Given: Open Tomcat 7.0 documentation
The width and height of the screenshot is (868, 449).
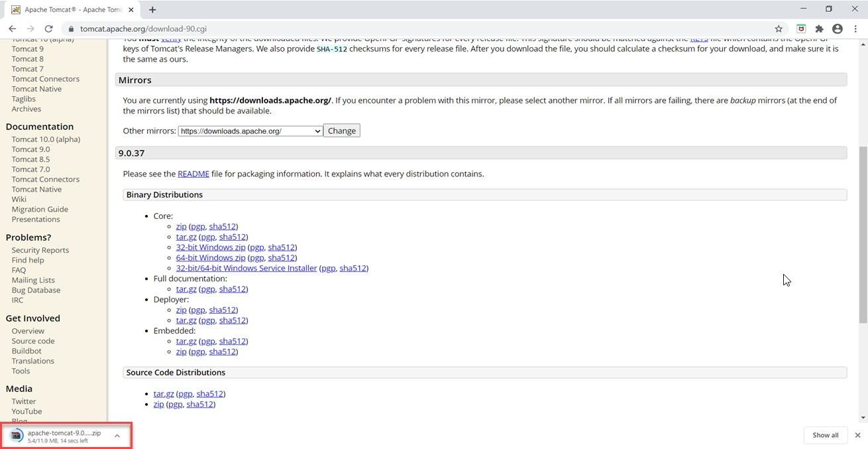Looking at the screenshot, I should [30, 169].
